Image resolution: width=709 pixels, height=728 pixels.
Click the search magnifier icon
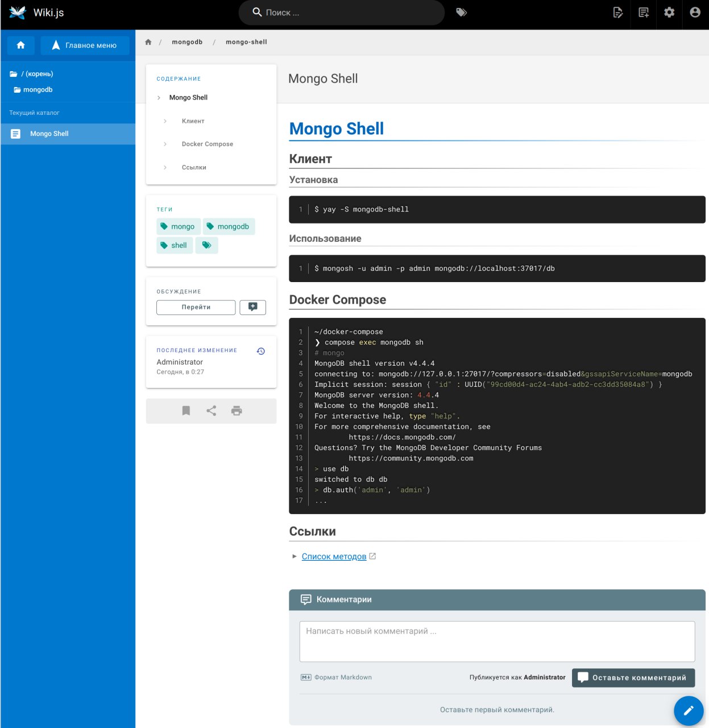point(257,12)
